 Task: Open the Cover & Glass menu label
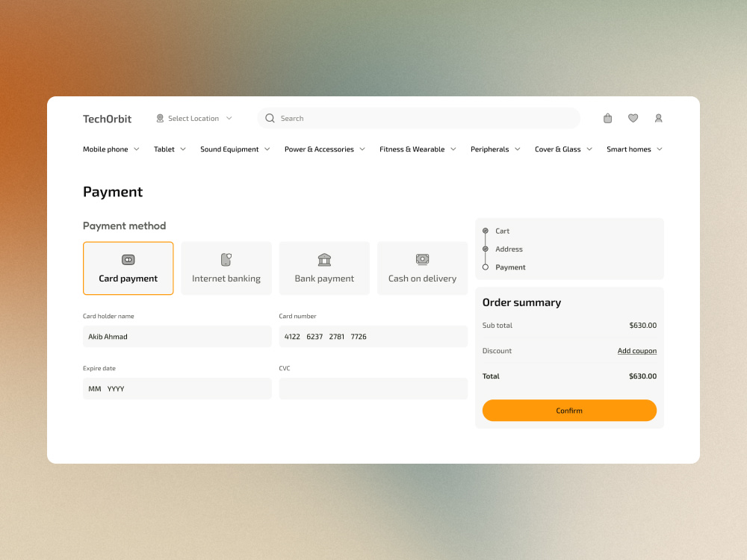[558, 149]
